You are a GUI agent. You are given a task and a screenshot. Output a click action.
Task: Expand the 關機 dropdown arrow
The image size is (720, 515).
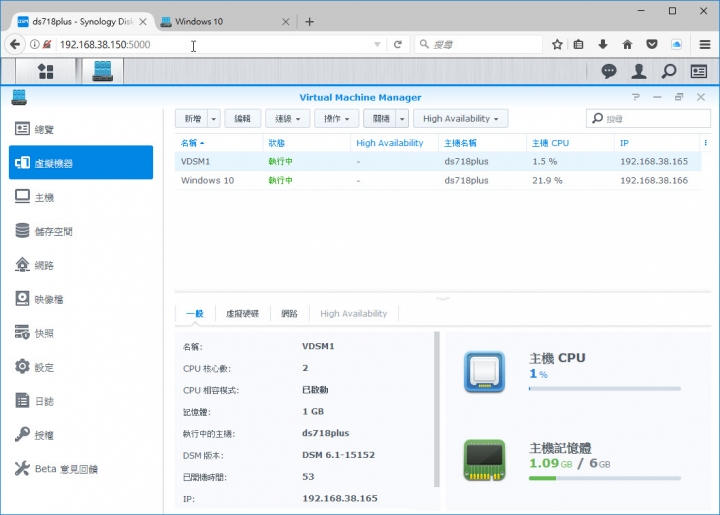click(402, 118)
